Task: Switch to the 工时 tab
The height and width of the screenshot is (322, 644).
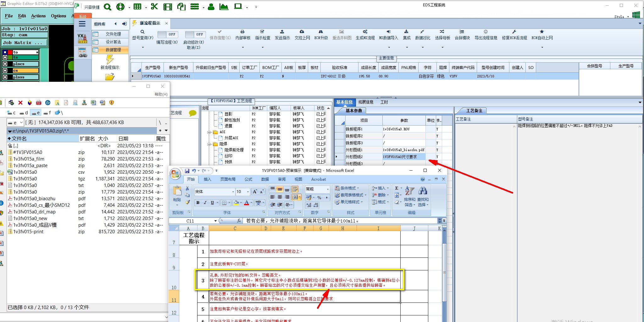Action: 384,102
